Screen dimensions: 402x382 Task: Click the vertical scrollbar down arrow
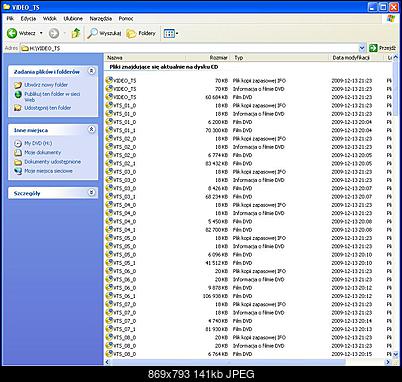pyautogui.click(x=395, y=354)
